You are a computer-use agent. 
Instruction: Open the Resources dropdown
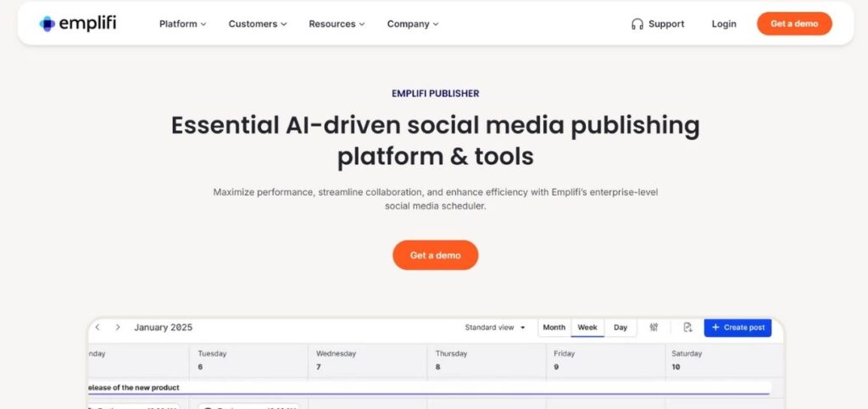pos(337,24)
